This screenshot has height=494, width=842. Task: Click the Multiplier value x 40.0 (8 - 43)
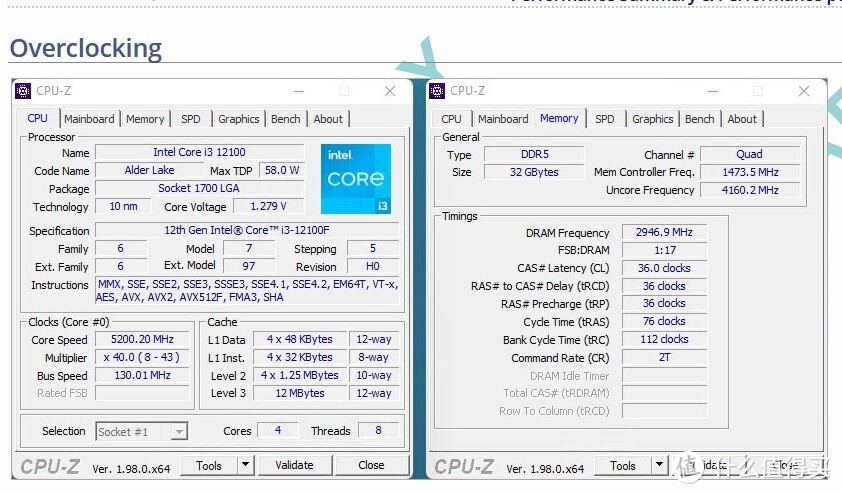tap(142, 357)
